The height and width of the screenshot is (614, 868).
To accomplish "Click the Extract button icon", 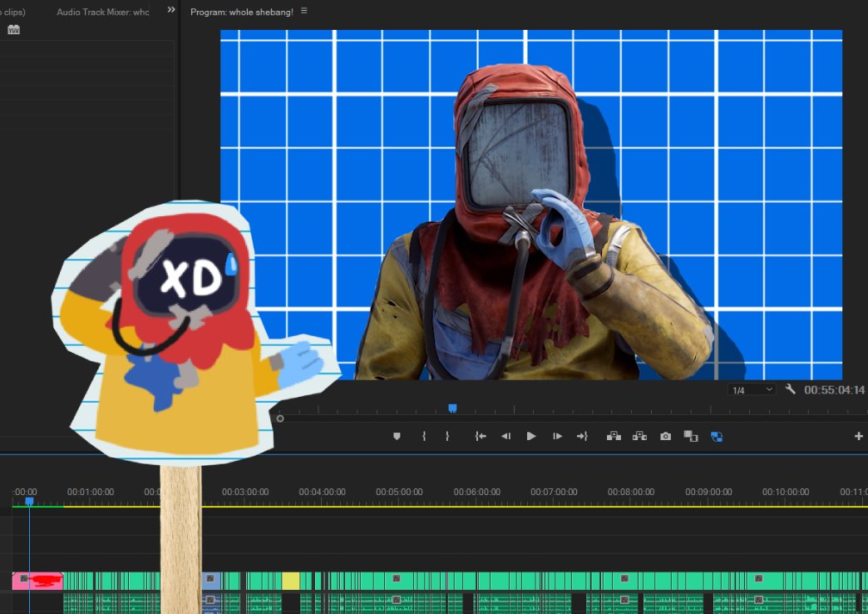I will click(x=640, y=437).
